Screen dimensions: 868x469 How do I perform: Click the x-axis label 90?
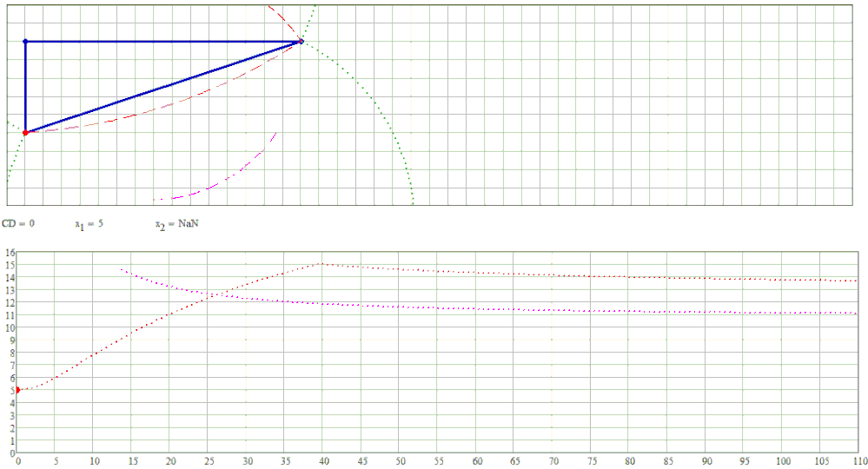click(x=707, y=460)
